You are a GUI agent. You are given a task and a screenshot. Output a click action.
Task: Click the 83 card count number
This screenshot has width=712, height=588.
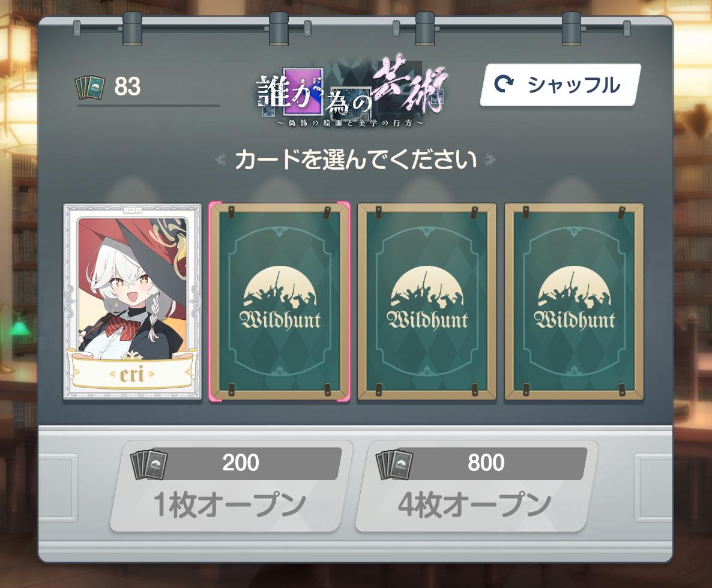(x=128, y=86)
